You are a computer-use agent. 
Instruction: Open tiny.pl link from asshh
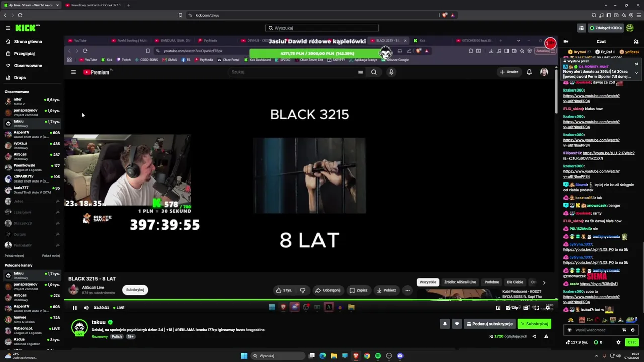coord(598,284)
